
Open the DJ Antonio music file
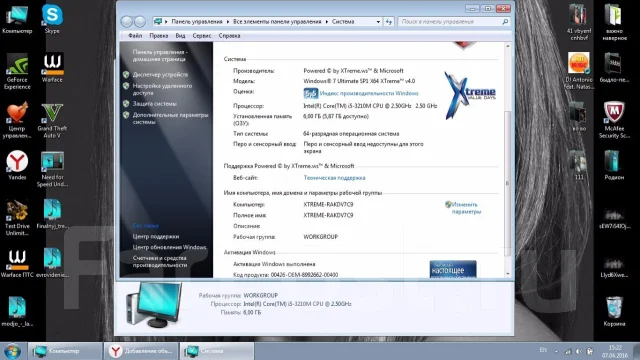click(x=578, y=71)
